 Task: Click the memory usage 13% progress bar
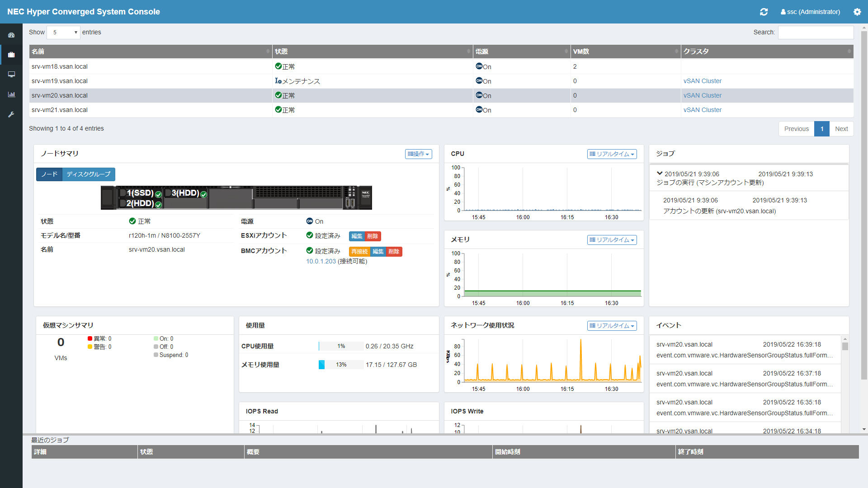tap(341, 365)
